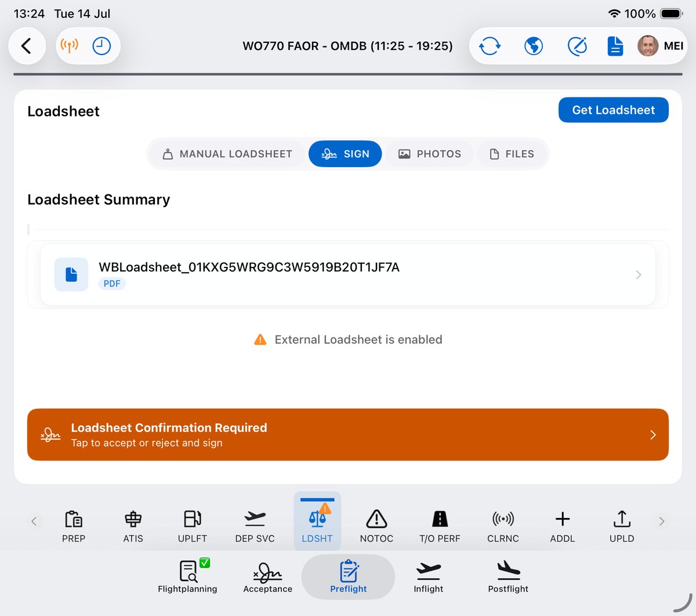Tap the blue PDF file icon
This screenshot has width=696, height=616.
(71, 274)
